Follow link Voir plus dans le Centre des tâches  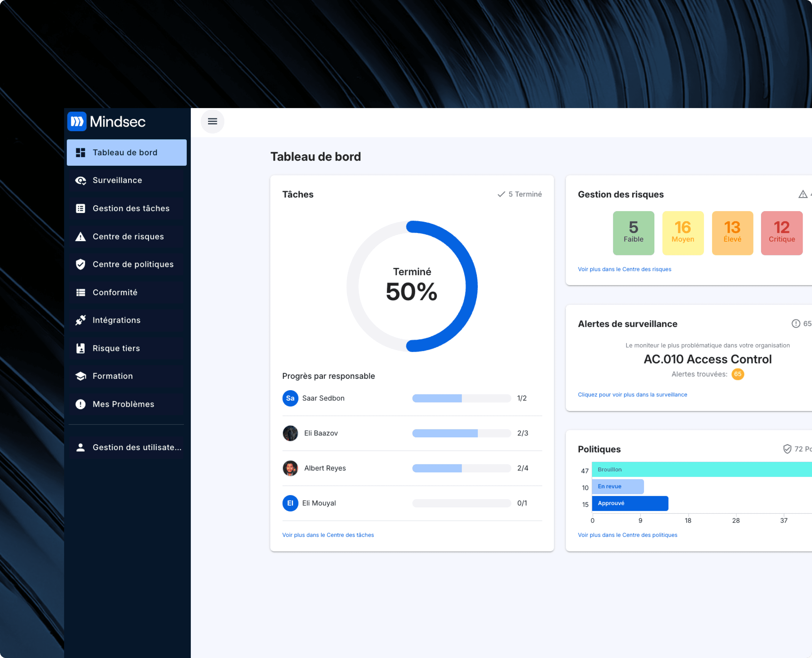point(328,535)
